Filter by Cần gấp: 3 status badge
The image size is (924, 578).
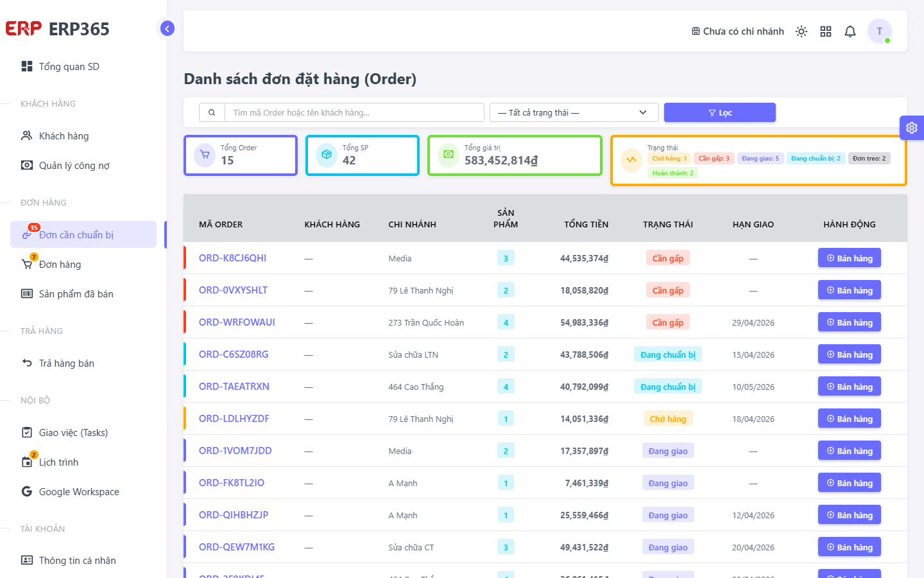tap(714, 159)
